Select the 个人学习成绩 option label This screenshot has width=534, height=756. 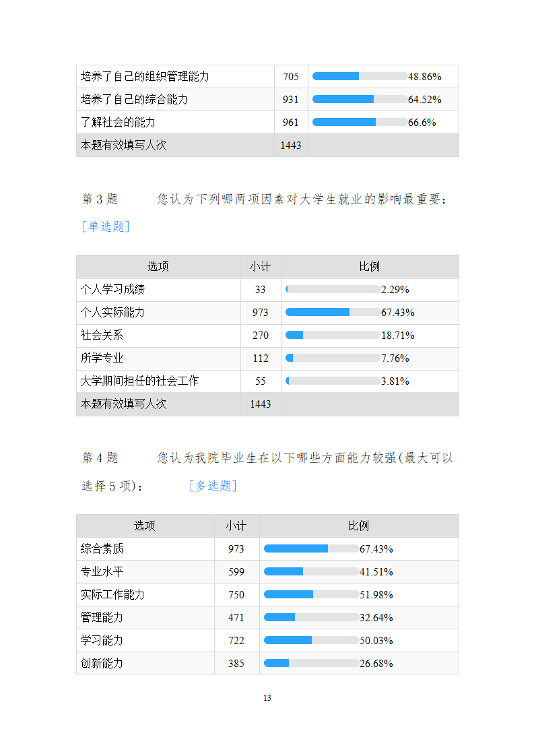click(x=112, y=289)
